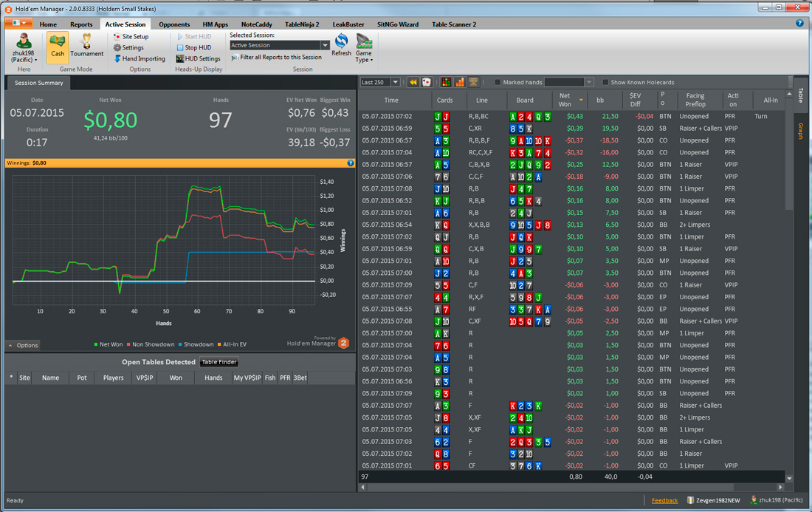Click the Stop HUD button
This screenshot has height=512, width=812.
point(193,48)
